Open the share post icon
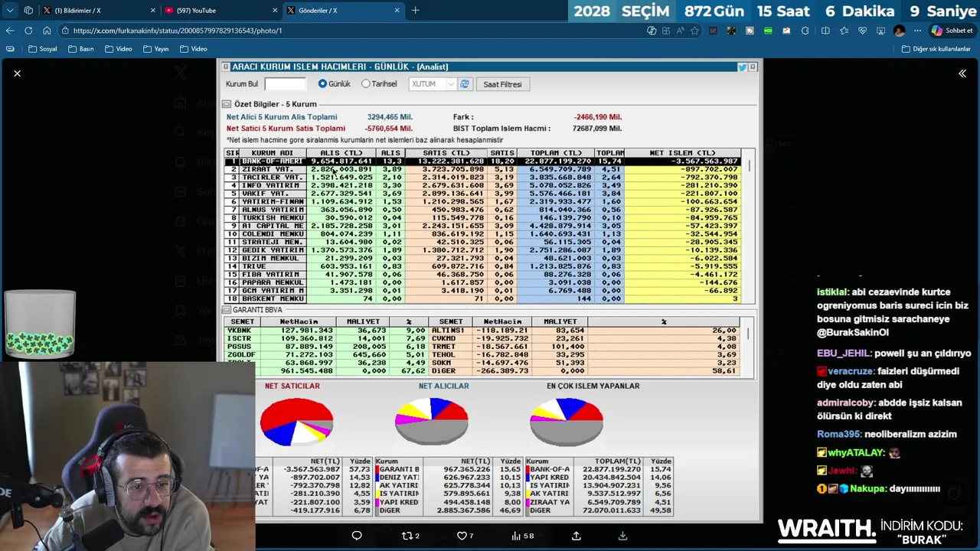The image size is (980, 551). 577,536
